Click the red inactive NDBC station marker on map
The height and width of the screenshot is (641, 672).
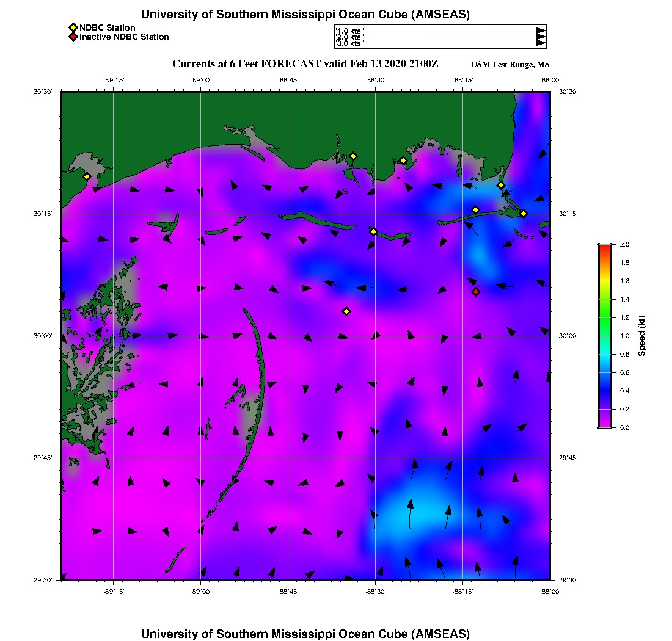point(476,292)
